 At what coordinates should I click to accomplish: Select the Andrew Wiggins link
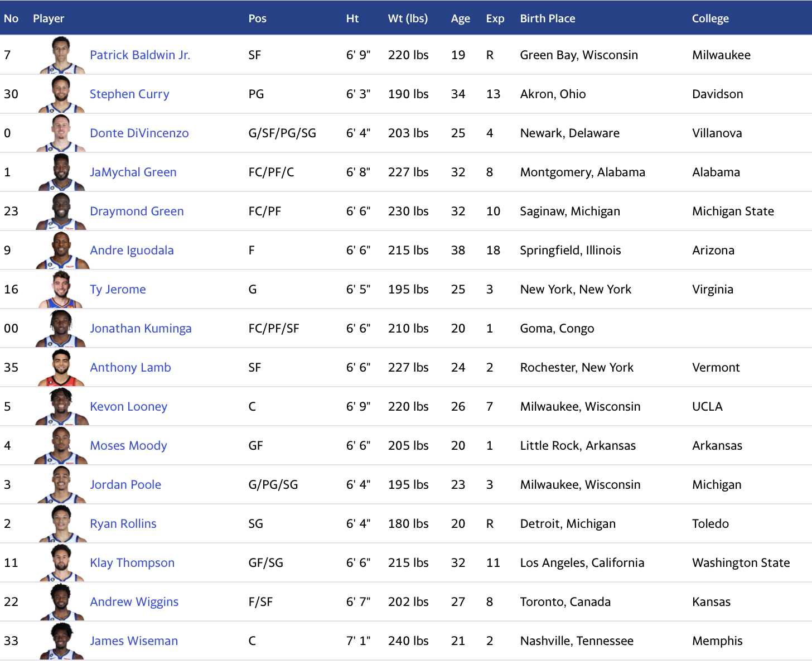click(x=134, y=602)
